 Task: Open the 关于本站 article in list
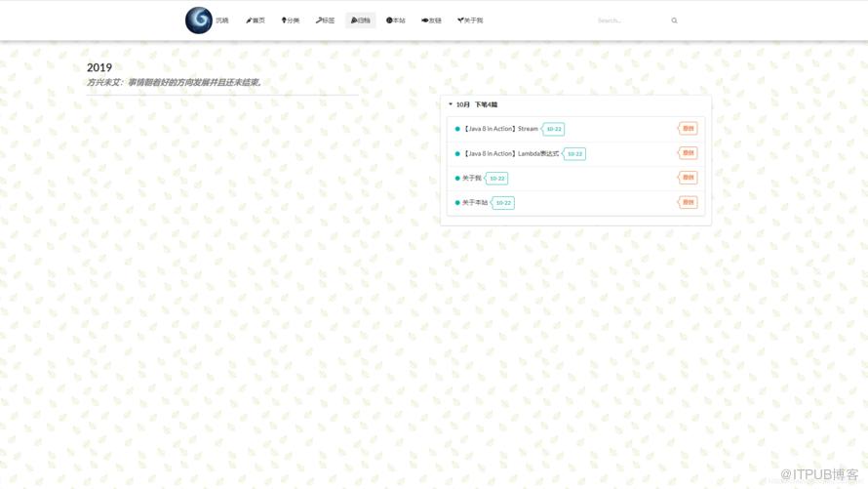(475, 203)
